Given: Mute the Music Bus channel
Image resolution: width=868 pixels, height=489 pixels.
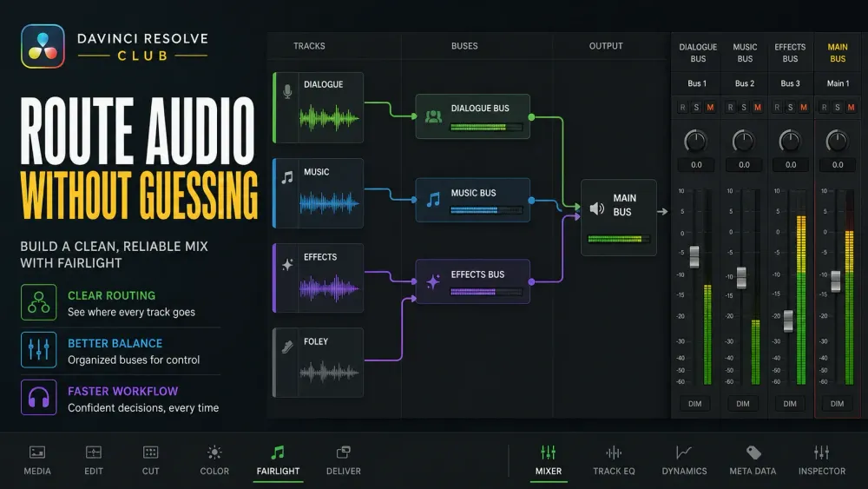Looking at the screenshot, I should pos(757,108).
